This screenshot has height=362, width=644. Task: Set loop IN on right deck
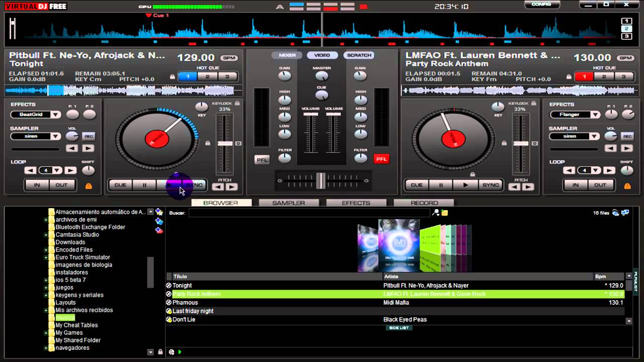[x=576, y=185]
